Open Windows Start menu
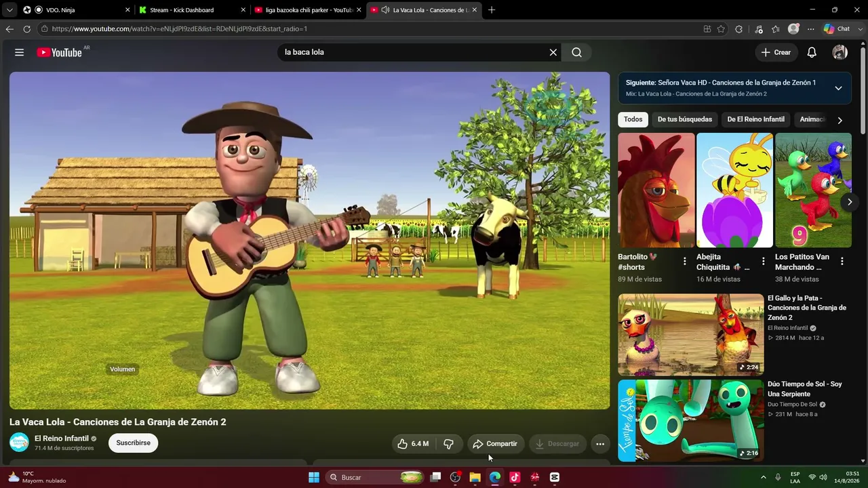Screen dimensions: 868x488 point(313,477)
